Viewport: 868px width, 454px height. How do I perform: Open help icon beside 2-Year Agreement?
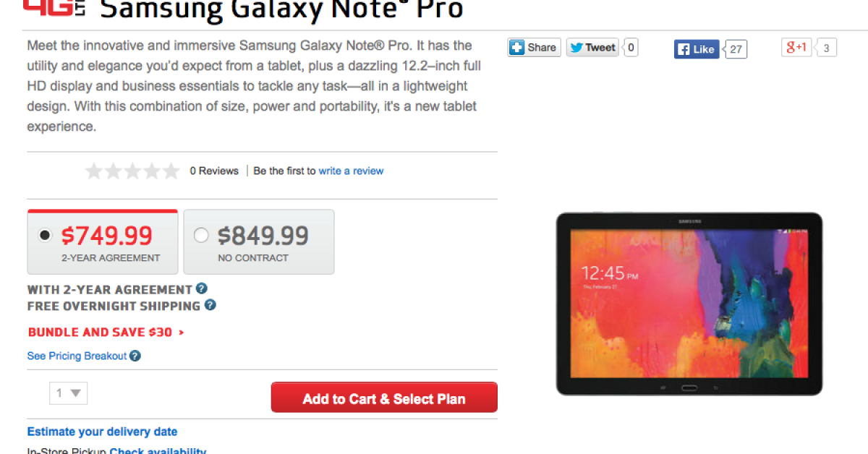(202, 288)
